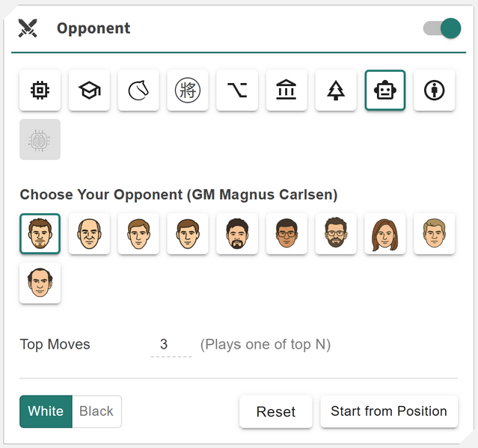Click the Top Moves number field
The image size is (478, 448).
(171, 345)
